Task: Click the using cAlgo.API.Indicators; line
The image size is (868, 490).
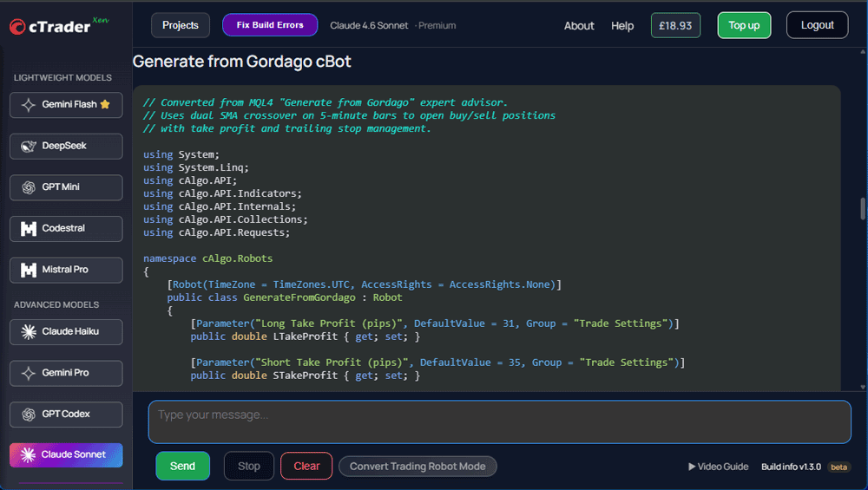Action: pos(222,193)
